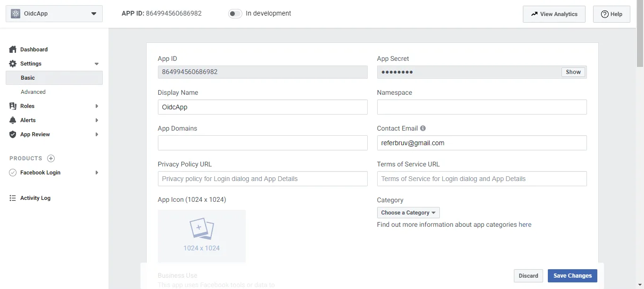
Task: Select the Basic settings item
Action: coord(28,78)
